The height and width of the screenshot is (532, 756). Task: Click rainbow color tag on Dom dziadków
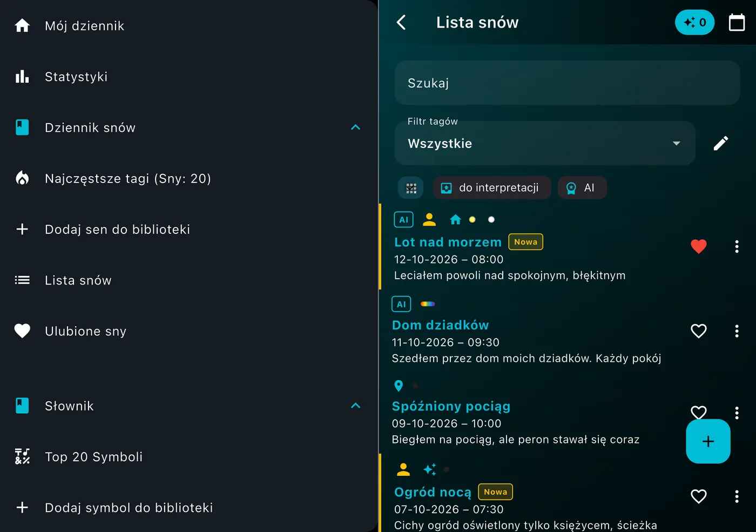[x=428, y=304]
